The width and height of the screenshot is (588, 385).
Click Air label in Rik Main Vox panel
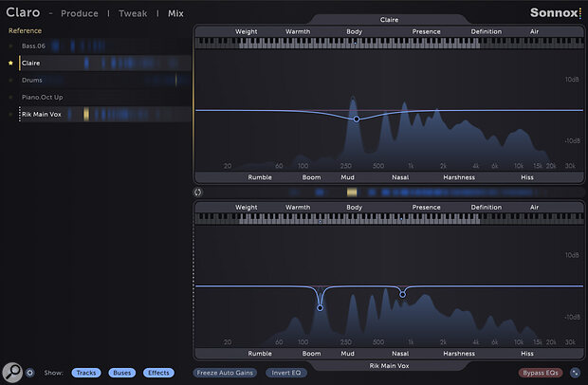(534, 208)
